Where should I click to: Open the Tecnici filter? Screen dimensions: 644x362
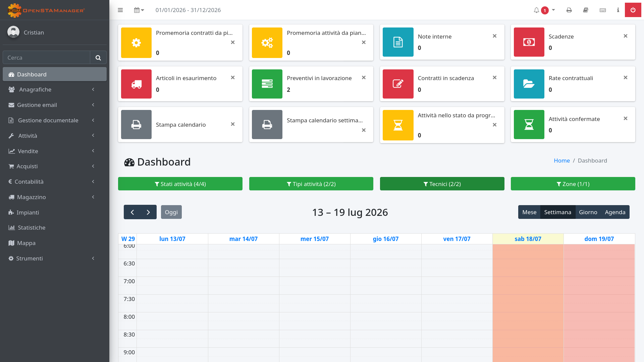[442, 184]
